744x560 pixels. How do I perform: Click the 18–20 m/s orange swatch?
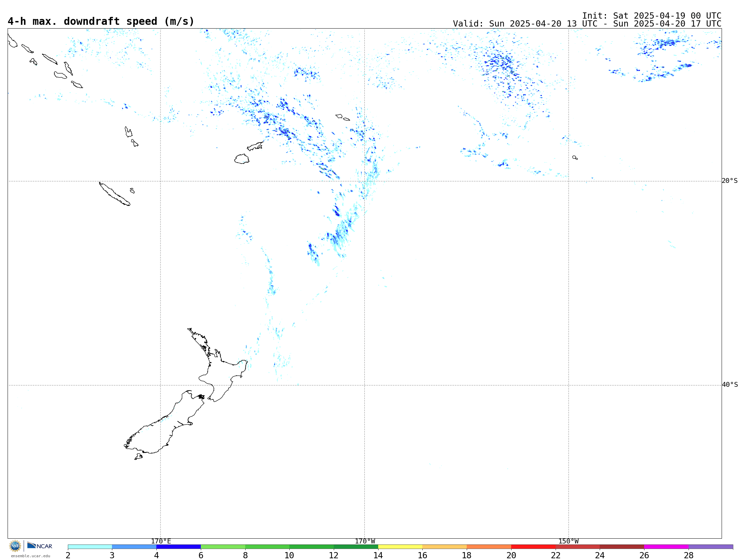tap(489, 547)
